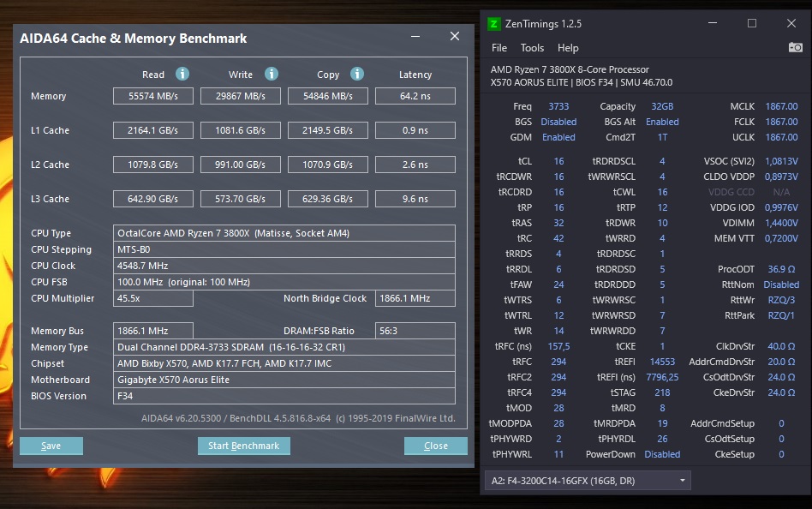
Task: Click the AMD Ryzen 7 3800X processor label
Action: [x=570, y=69]
